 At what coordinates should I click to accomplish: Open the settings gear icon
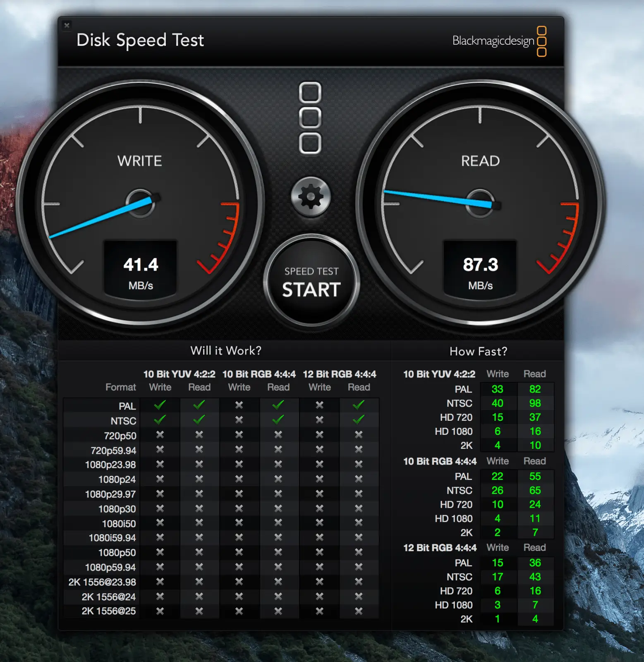(x=311, y=197)
